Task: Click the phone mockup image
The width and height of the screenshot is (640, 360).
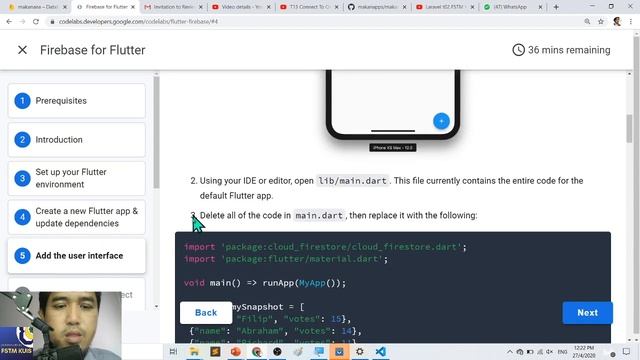Action: [x=393, y=105]
